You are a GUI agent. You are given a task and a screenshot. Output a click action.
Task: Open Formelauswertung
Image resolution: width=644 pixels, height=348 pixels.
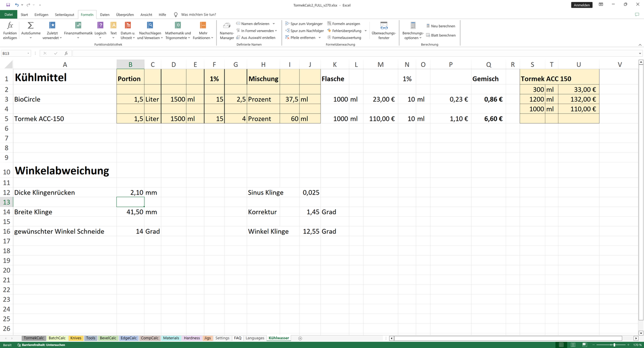click(x=344, y=38)
